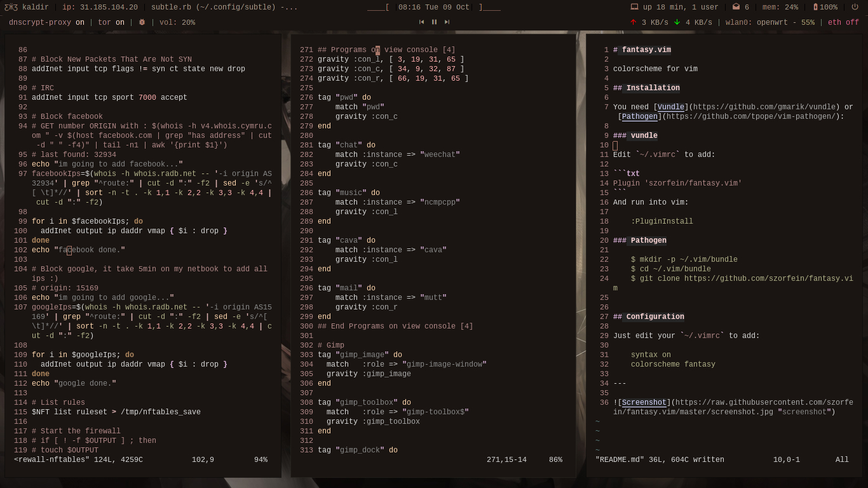Click the butterfly logo icon beside kaldir

tap(11, 7)
